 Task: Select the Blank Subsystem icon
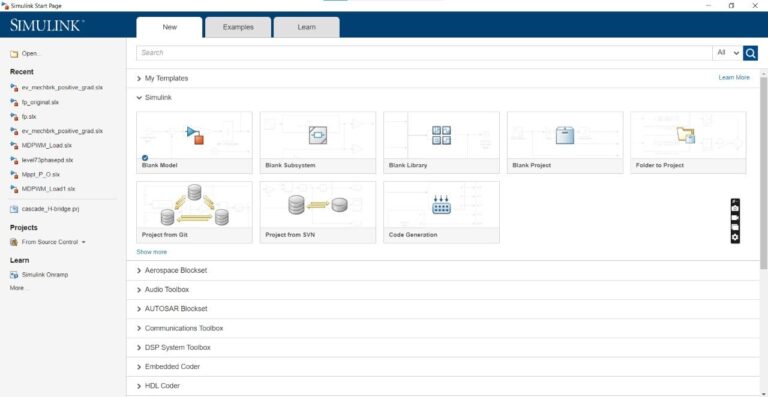click(x=318, y=135)
